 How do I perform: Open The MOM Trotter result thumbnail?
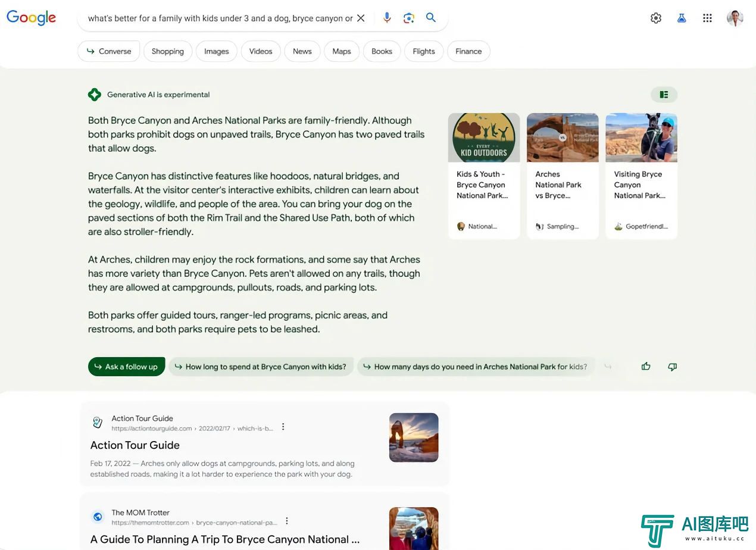(x=414, y=529)
